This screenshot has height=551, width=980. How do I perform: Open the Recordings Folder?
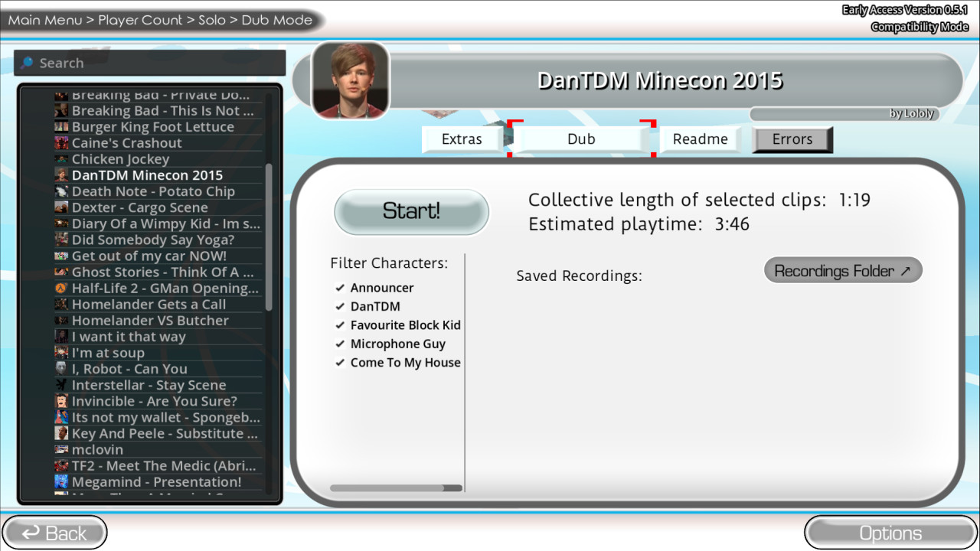tap(843, 271)
